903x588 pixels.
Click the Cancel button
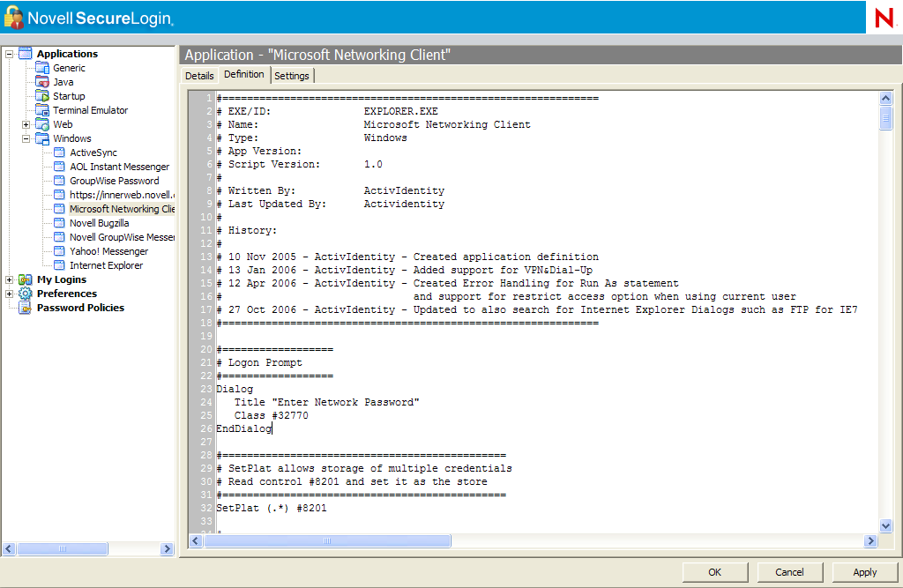click(789, 572)
